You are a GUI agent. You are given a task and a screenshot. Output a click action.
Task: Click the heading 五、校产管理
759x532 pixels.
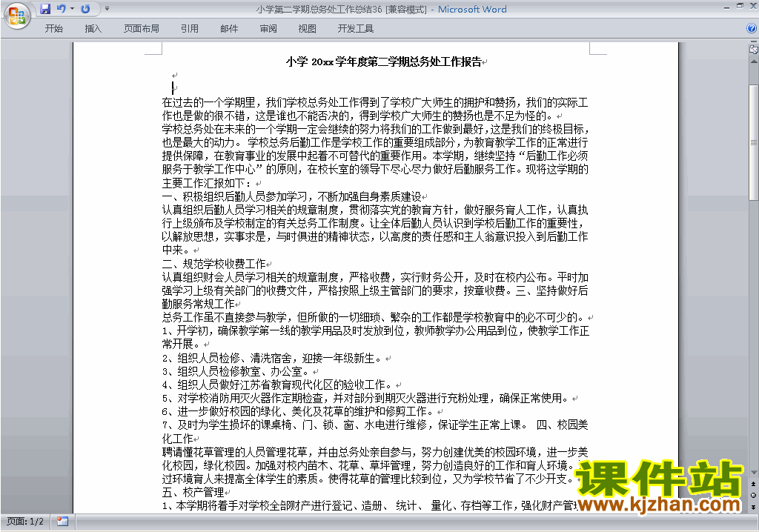193,492
